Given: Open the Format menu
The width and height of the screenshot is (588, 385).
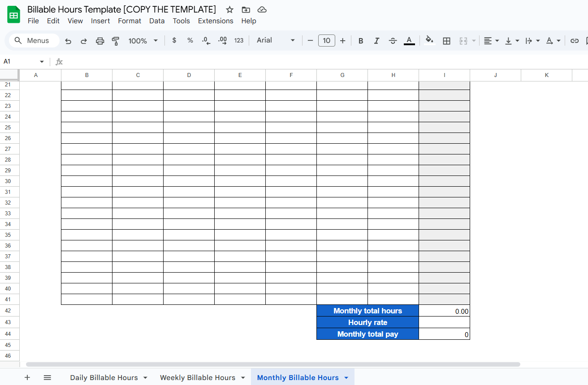Looking at the screenshot, I should pos(130,21).
